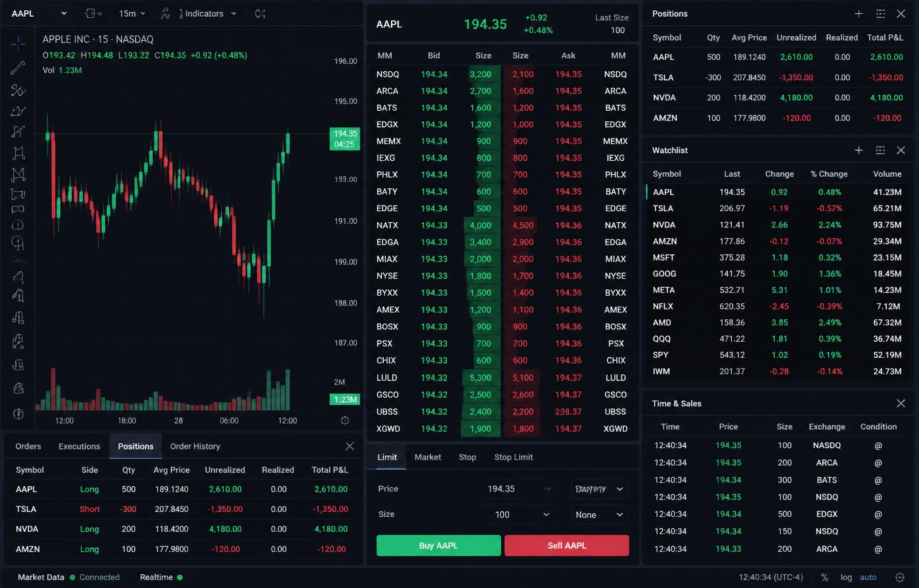Click the target icon in status bar

[899, 577]
